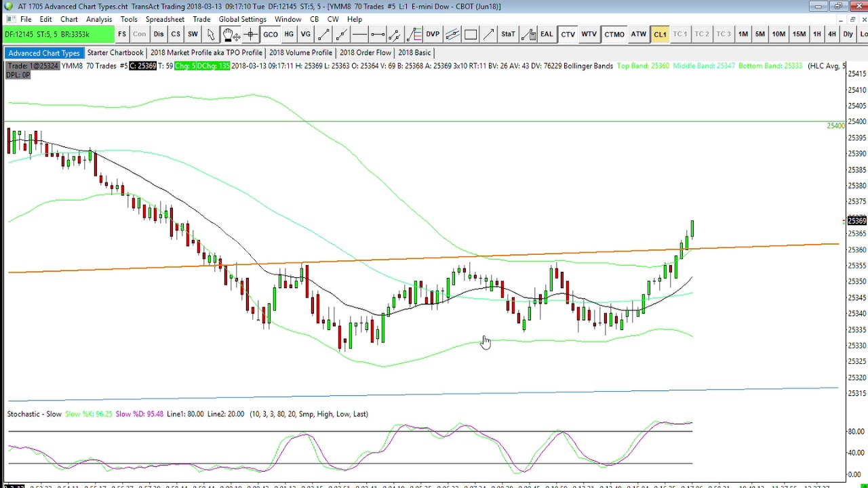
Task: Click the SW toolbar button
Action: (x=193, y=34)
